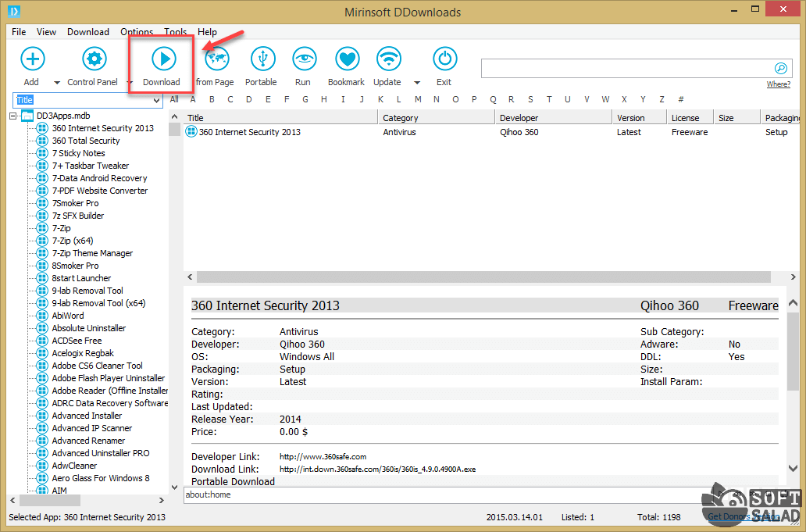Click the Category column header
This screenshot has width=806, height=532.
pyautogui.click(x=401, y=118)
